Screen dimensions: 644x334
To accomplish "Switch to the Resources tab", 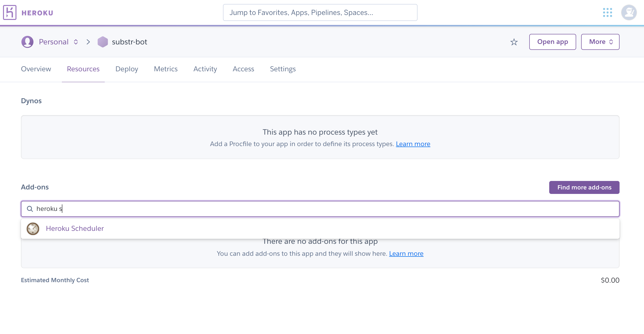I will point(83,69).
